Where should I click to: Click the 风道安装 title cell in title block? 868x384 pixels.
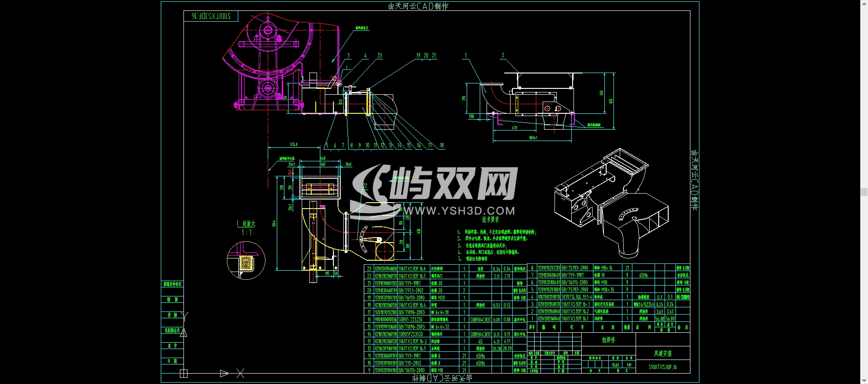coord(663,354)
